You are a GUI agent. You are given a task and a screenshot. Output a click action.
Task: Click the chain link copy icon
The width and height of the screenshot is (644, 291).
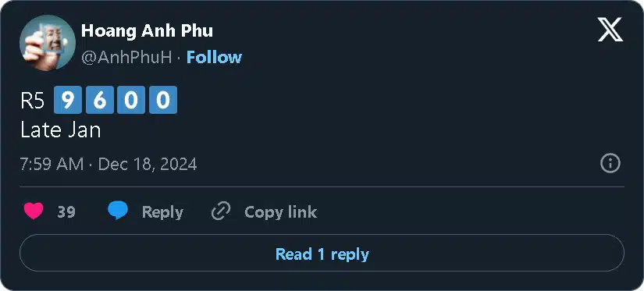221,211
